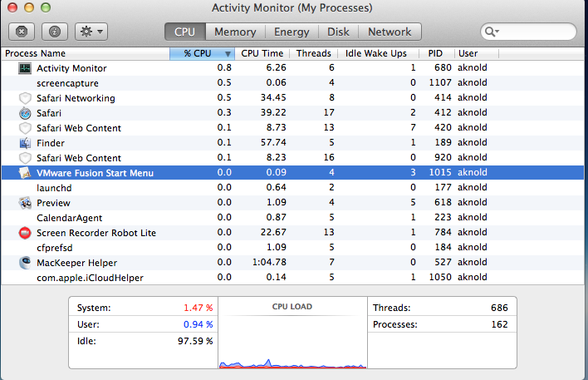Open the search magnifier options dropdown
This screenshot has width=588, height=380.
tap(492, 32)
